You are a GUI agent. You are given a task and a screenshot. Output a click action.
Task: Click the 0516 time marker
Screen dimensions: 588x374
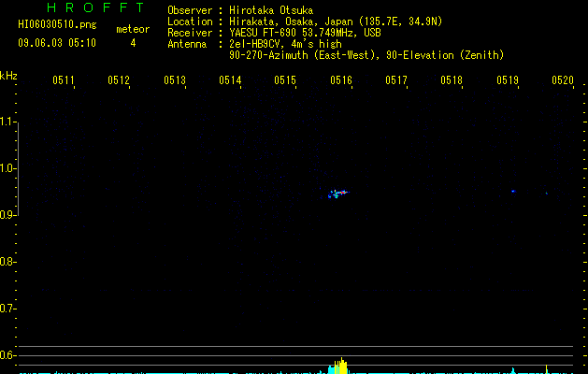coord(341,80)
